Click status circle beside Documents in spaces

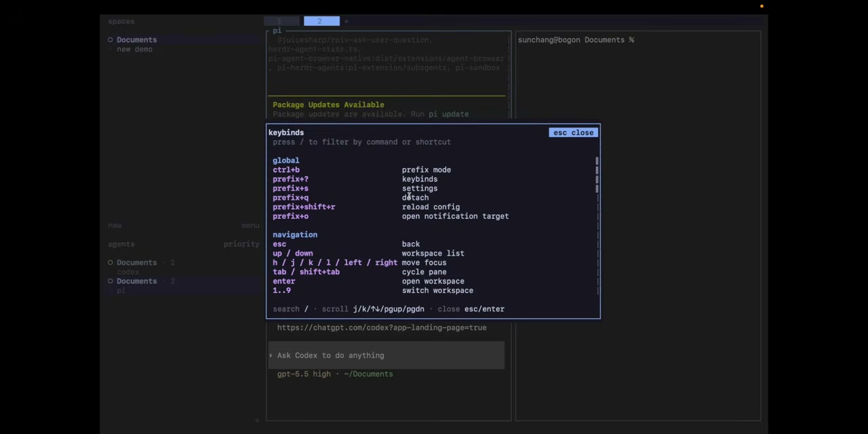click(111, 39)
